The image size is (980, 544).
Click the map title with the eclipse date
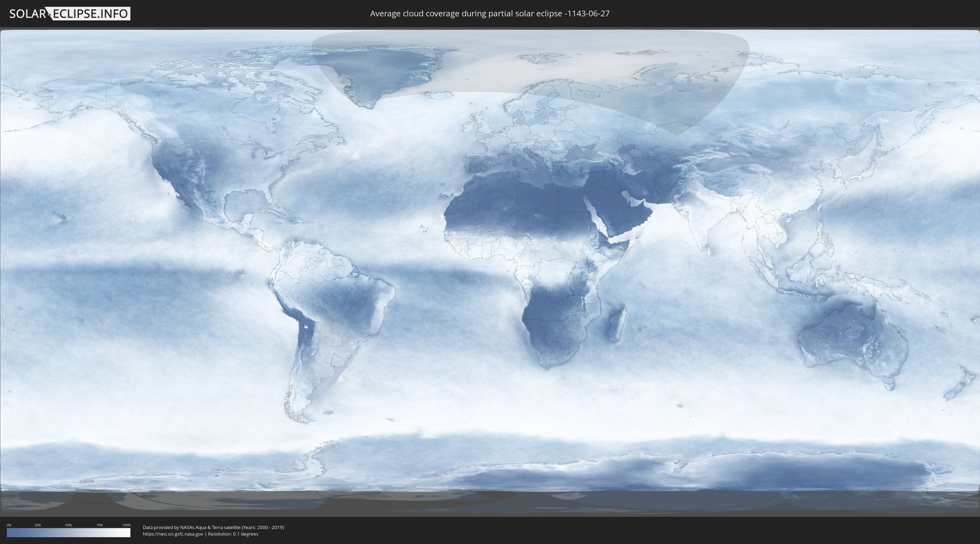point(490,14)
